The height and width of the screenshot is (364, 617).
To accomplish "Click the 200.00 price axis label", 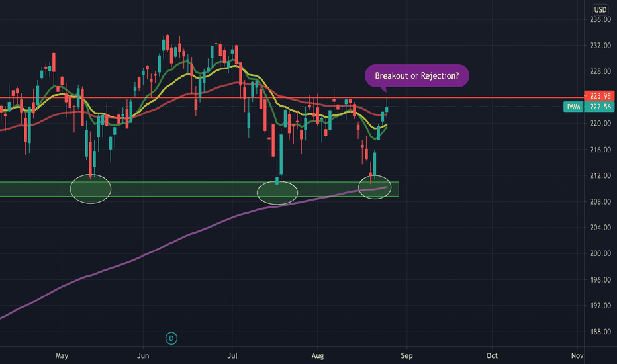I will click(x=600, y=253).
